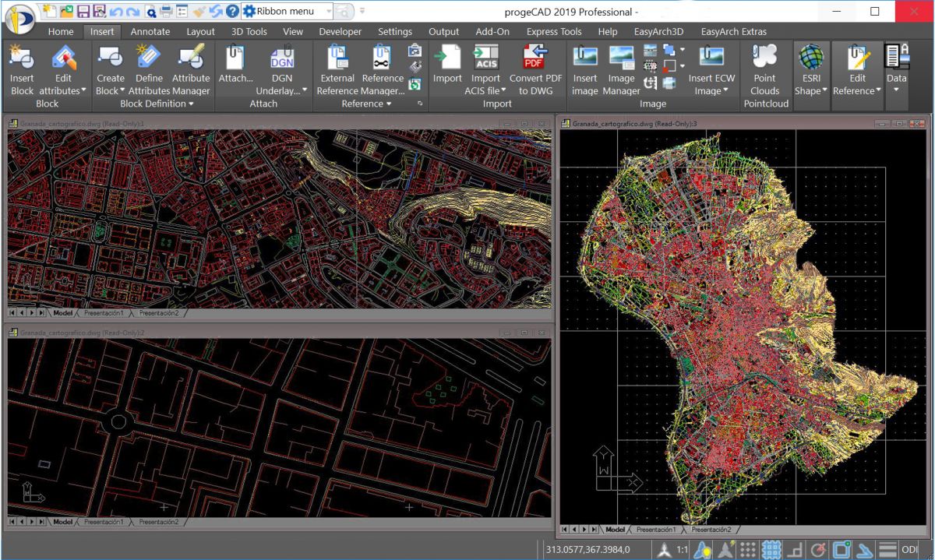Click the Undo arrow in quick toolbar
Screen dimensions: 935x560
(115, 12)
